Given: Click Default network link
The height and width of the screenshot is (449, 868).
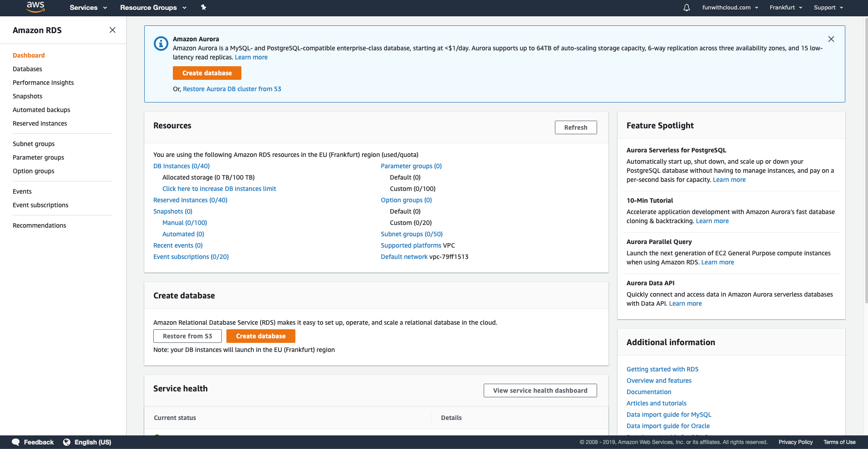Looking at the screenshot, I should 404,257.
